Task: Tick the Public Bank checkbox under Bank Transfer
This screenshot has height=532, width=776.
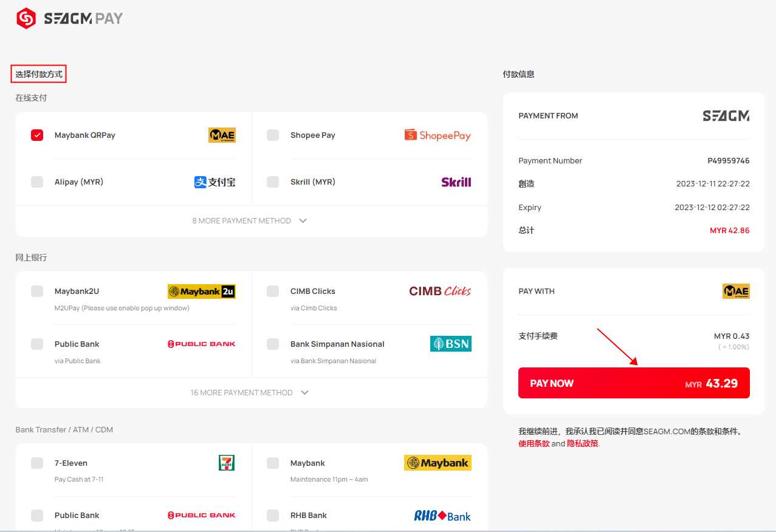Action: [x=37, y=515]
